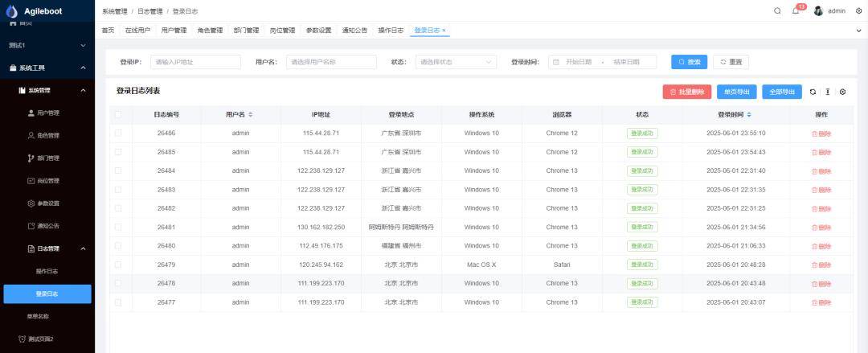This screenshot has width=868, height=353.
Task: Open 参数设置 in the sidebar
Action: pos(47,203)
